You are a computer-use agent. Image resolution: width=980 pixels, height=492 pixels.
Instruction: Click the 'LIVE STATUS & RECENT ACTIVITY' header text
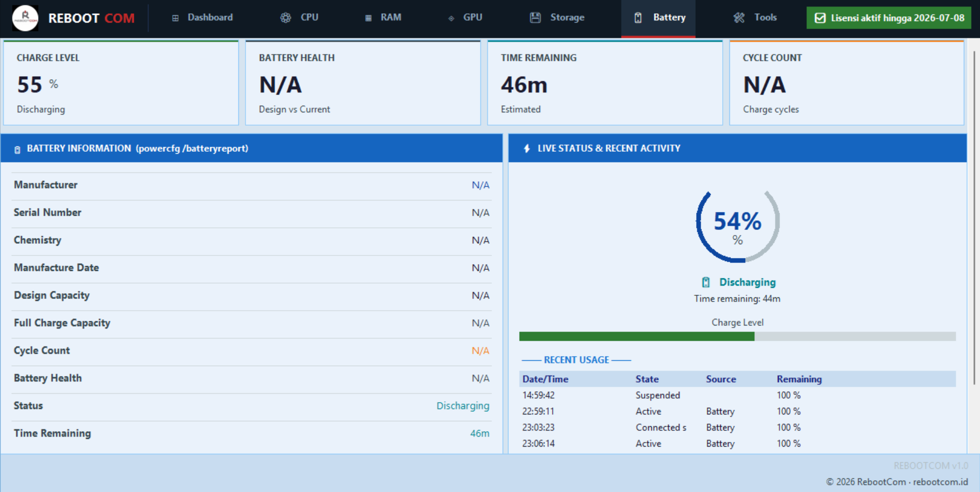coord(609,148)
